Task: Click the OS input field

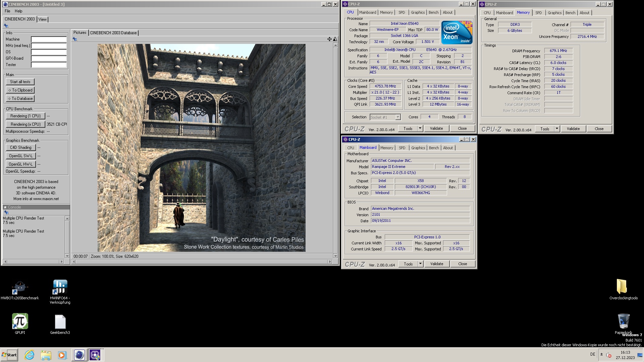Action: (x=49, y=52)
